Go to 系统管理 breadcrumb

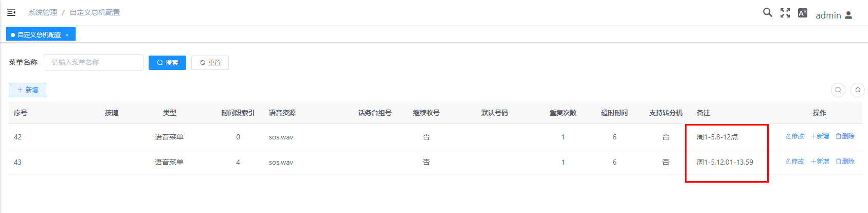43,12
